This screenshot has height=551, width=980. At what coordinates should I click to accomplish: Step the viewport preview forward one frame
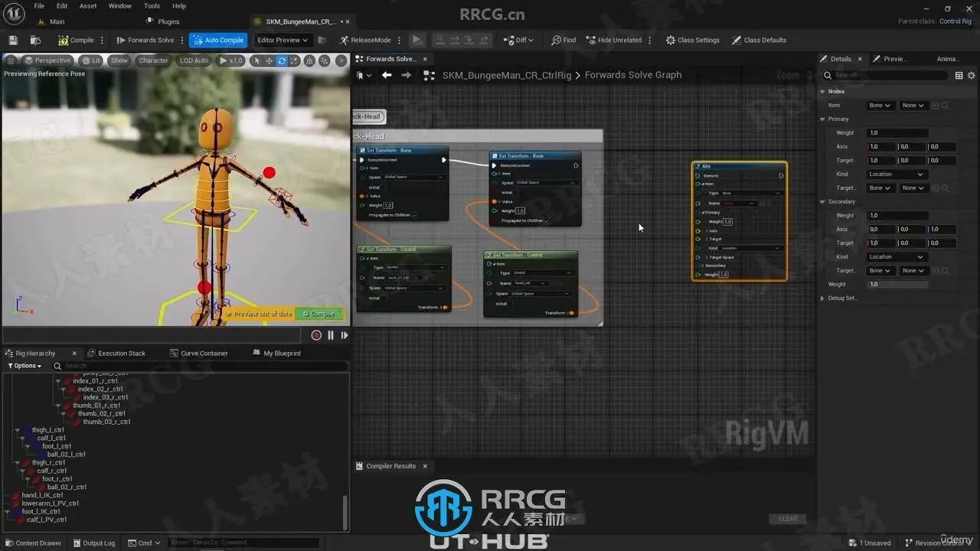point(345,335)
